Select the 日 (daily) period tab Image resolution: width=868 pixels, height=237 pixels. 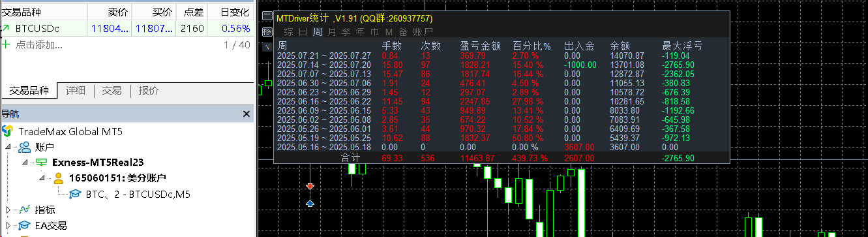click(303, 31)
